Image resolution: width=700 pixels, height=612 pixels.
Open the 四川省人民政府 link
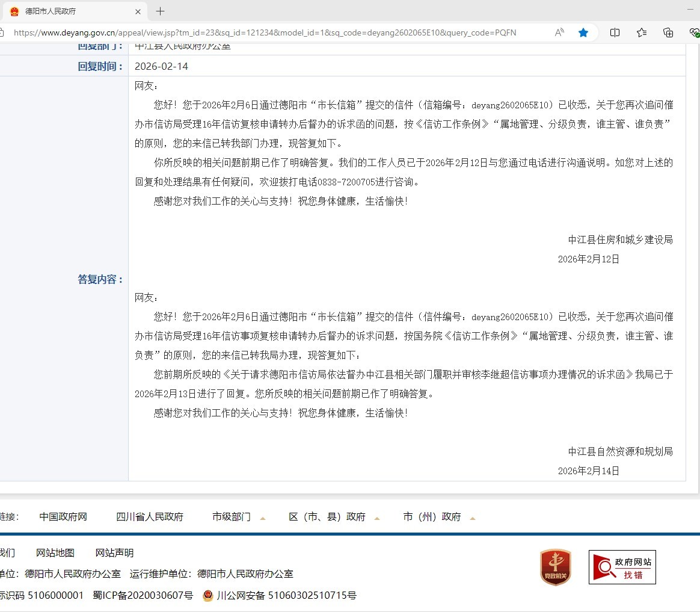tap(150, 517)
